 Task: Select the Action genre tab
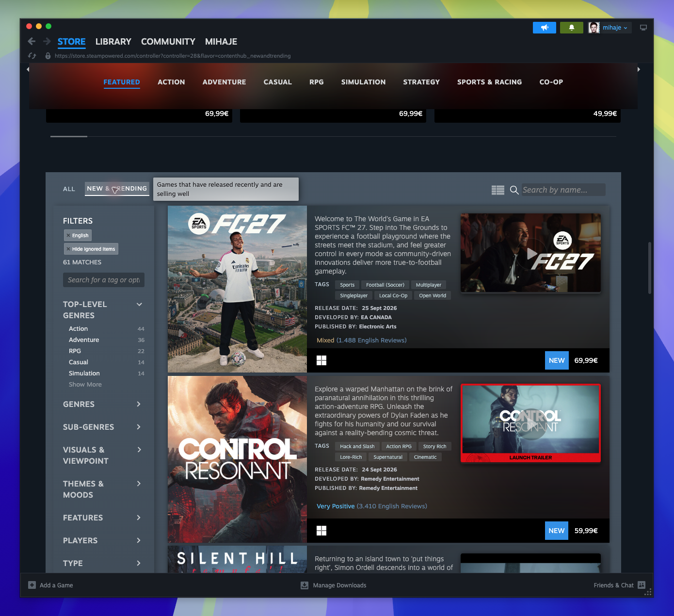171,82
